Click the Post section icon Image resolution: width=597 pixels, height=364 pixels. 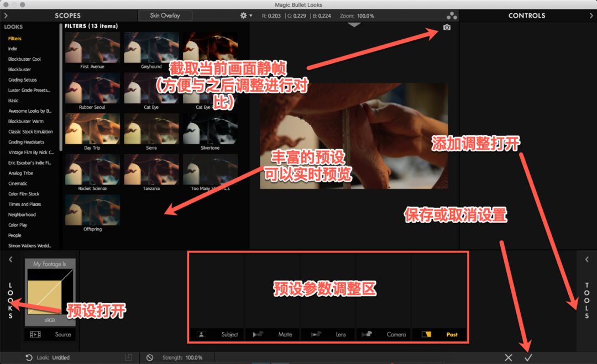426,334
